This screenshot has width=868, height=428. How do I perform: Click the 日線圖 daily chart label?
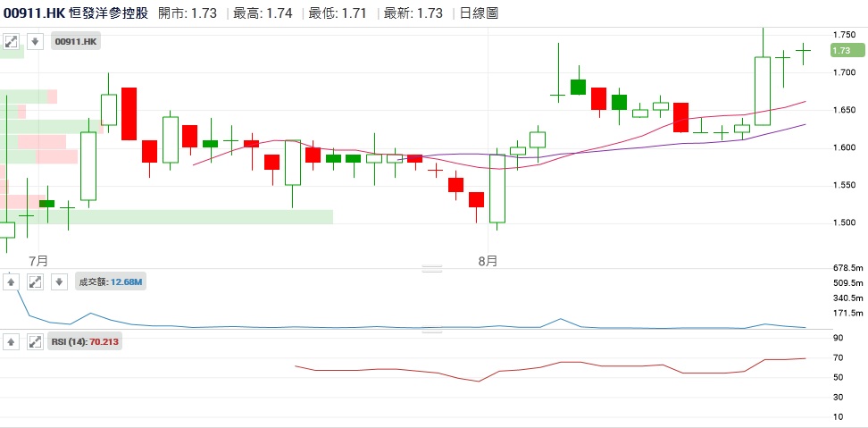point(478,13)
